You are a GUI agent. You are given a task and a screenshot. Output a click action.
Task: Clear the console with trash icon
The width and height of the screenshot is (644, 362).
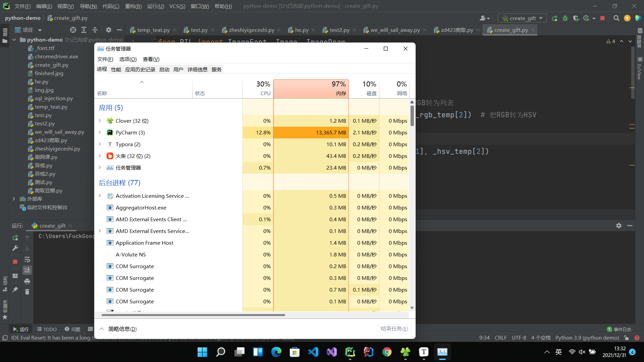pyautogui.click(x=27, y=292)
